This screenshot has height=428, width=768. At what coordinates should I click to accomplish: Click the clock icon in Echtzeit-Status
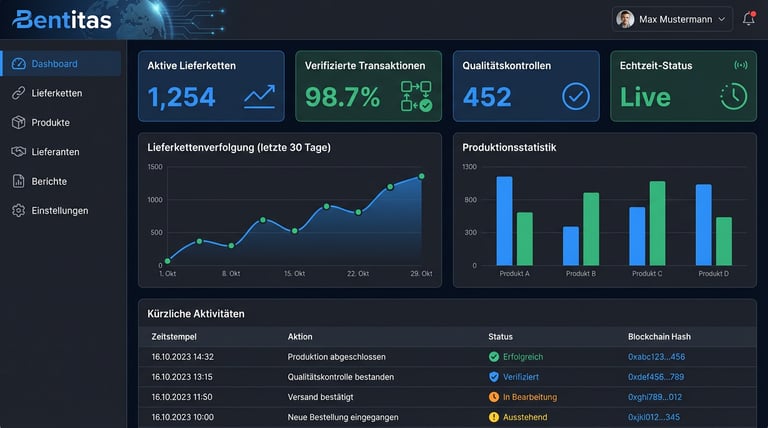[x=733, y=96]
